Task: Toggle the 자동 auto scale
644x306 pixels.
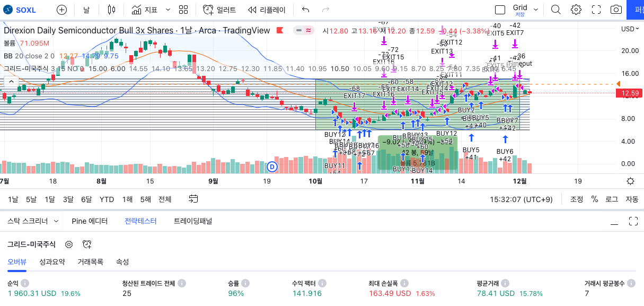Action: coord(632,199)
